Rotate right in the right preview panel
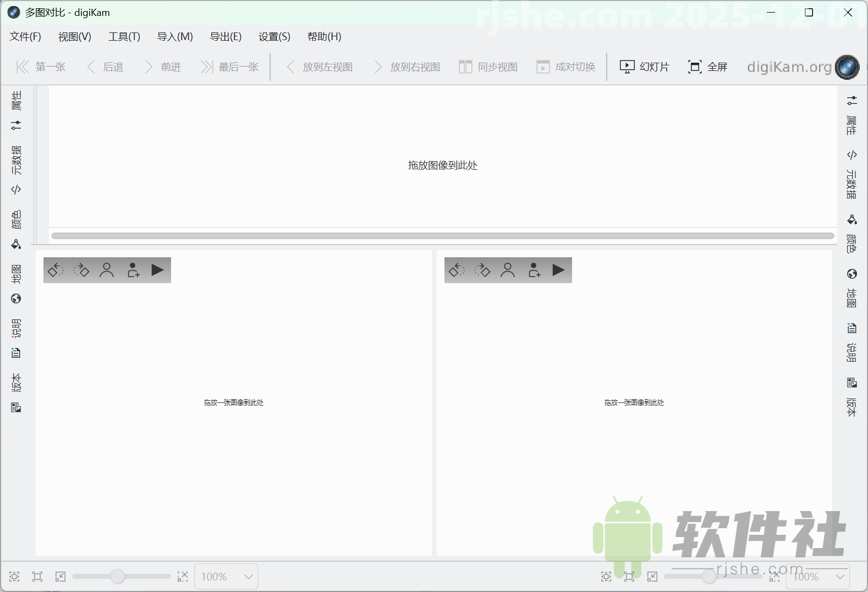The image size is (868, 592). (482, 270)
